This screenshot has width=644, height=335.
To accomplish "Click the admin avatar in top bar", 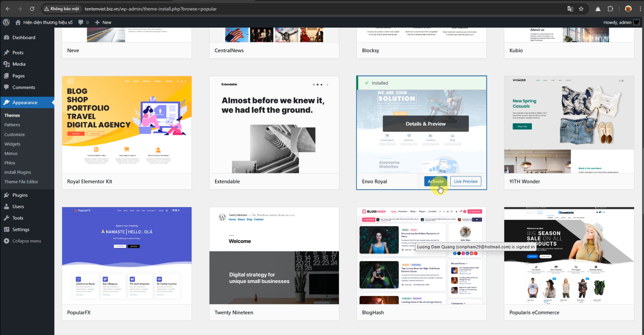I will tap(637, 22).
